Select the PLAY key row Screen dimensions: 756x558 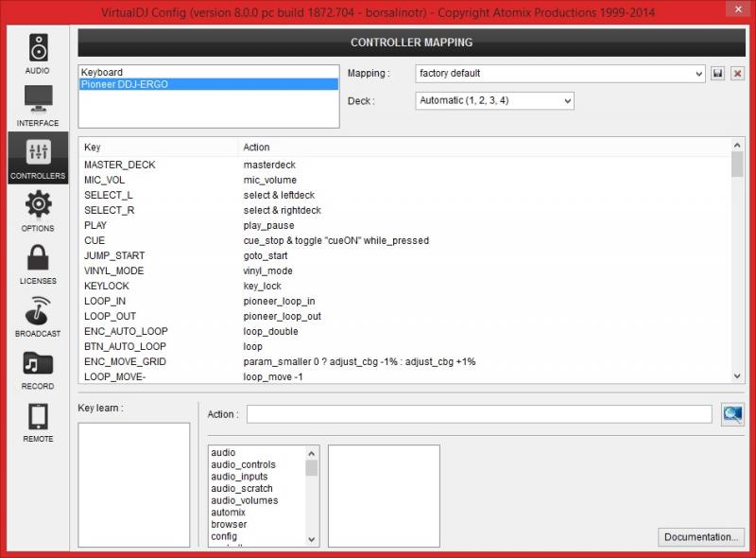[x=405, y=225]
